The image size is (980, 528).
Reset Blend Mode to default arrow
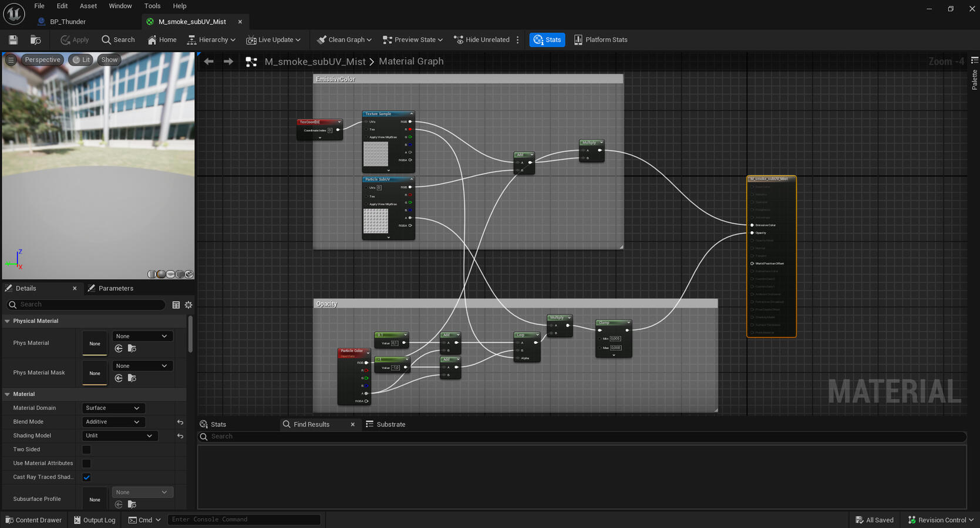(x=180, y=422)
